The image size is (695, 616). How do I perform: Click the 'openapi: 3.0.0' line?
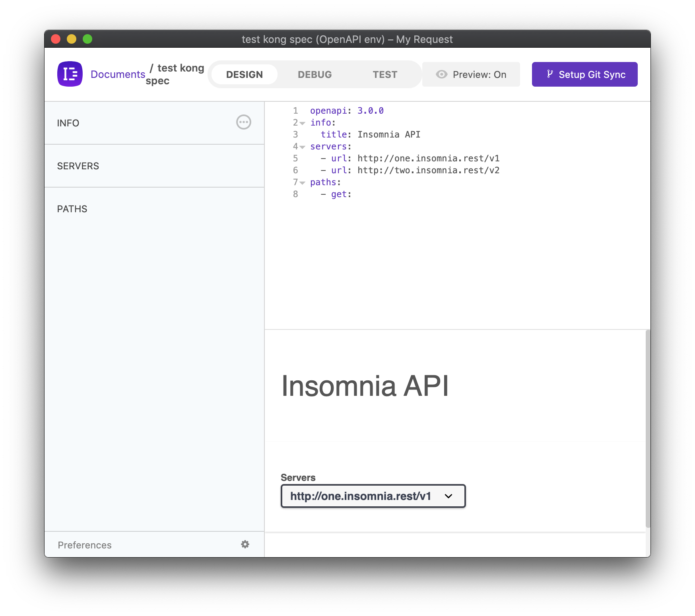(347, 110)
